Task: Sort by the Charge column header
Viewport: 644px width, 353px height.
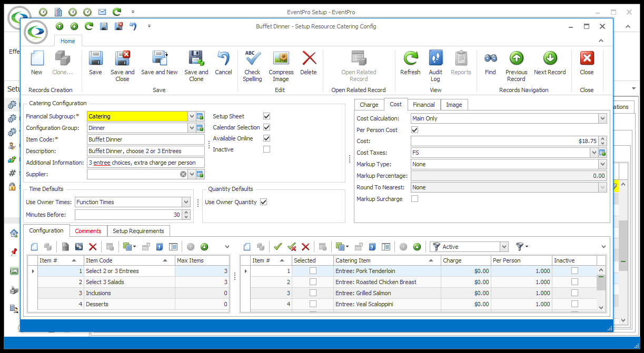Action: (466, 260)
